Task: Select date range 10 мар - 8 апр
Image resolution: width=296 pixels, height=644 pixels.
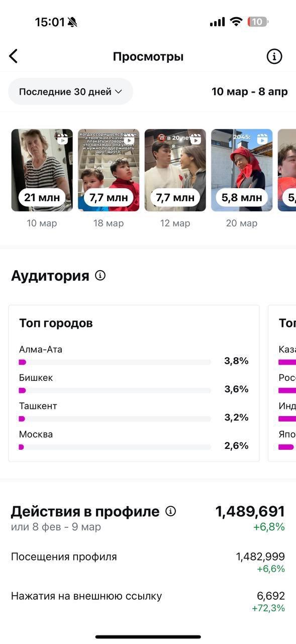Action: coord(249,92)
